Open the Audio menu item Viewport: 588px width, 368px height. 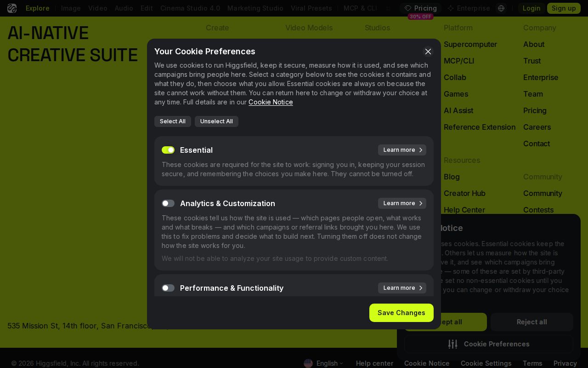[x=124, y=8]
